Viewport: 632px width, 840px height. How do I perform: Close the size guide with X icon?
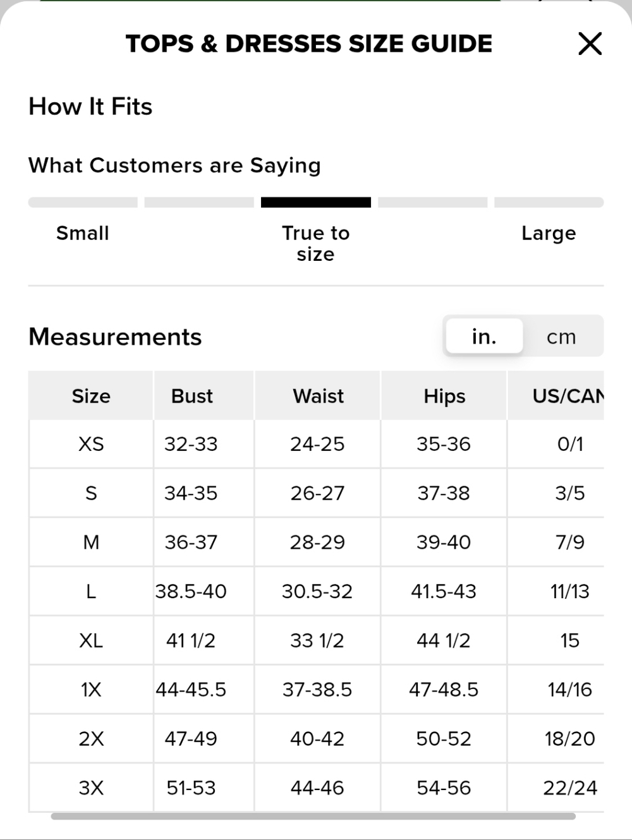coord(590,44)
